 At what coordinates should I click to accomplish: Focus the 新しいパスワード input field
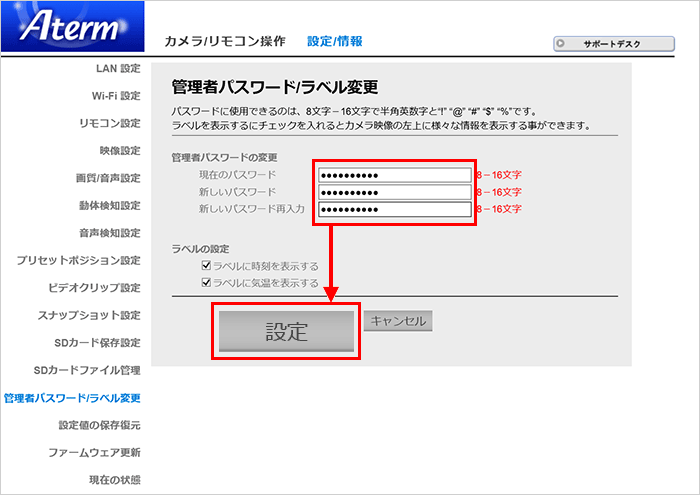coord(395,192)
